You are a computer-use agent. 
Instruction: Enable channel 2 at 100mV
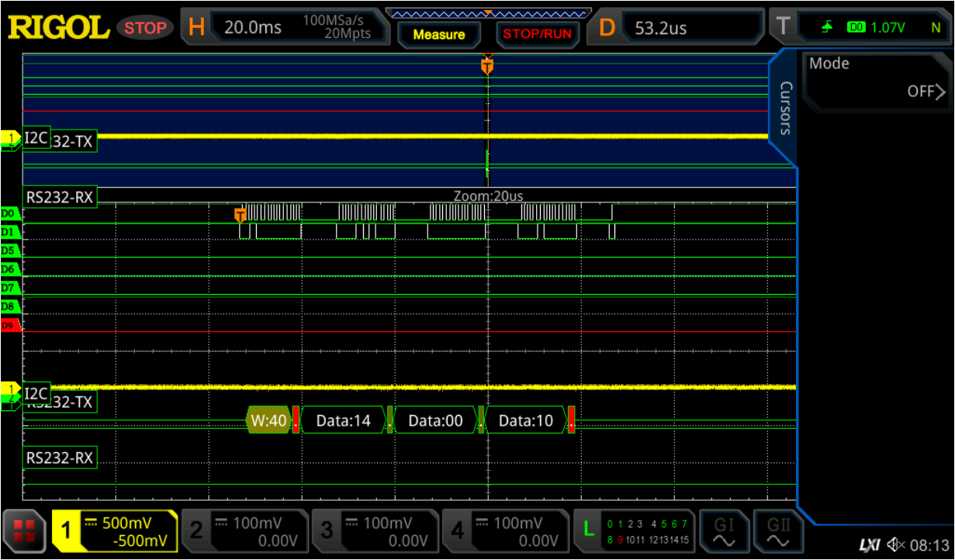click(244, 531)
